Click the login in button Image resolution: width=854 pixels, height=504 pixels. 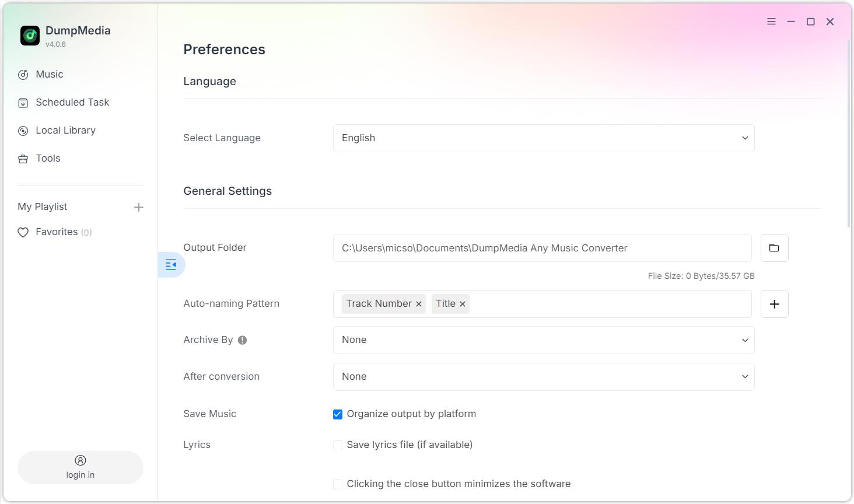click(80, 467)
